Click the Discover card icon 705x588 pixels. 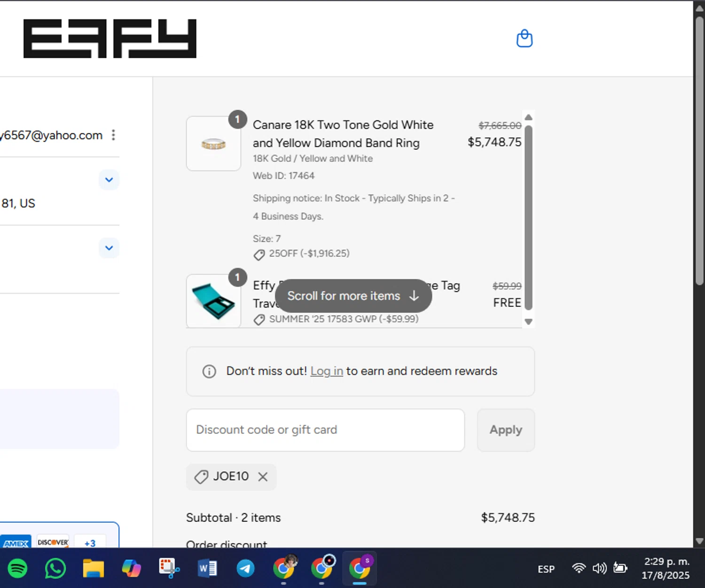point(53,542)
